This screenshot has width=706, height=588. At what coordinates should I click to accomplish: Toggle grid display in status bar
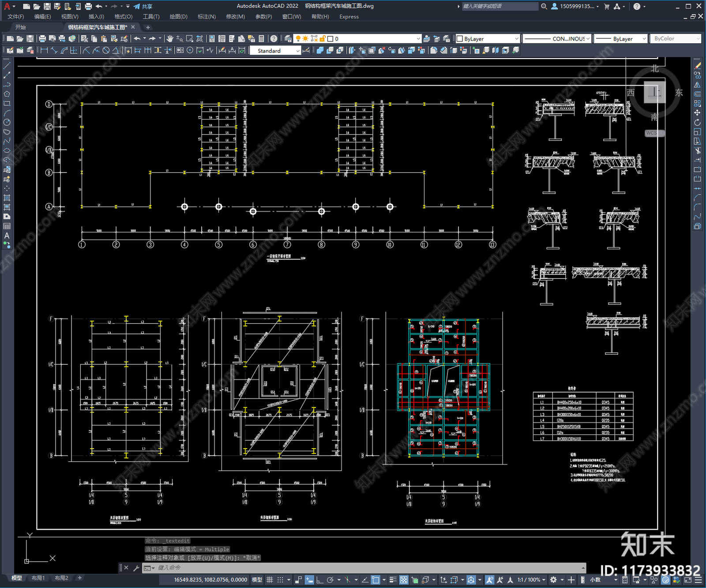pyautogui.click(x=270, y=580)
